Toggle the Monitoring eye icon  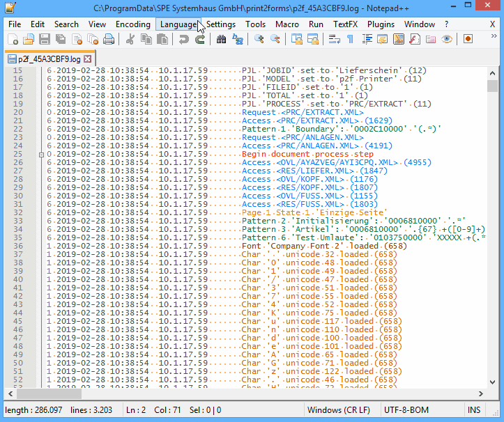(x=447, y=40)
